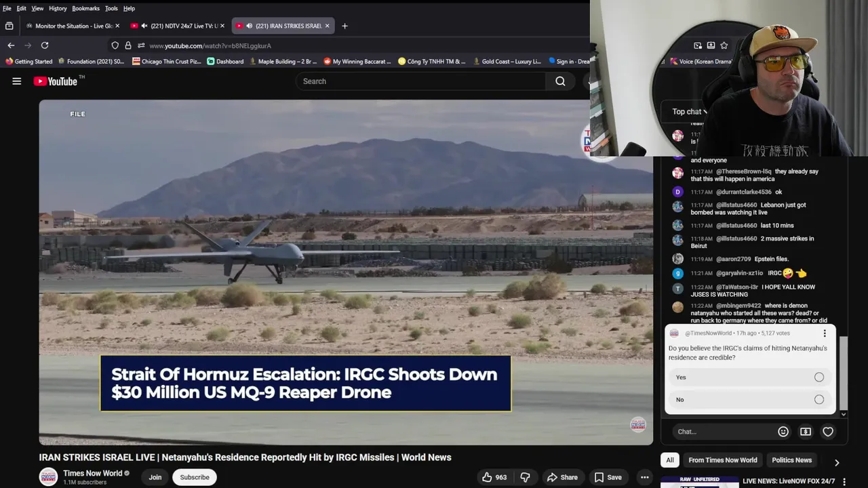Select Yes in the poll
868x488 pixels.
pos(750,378)
